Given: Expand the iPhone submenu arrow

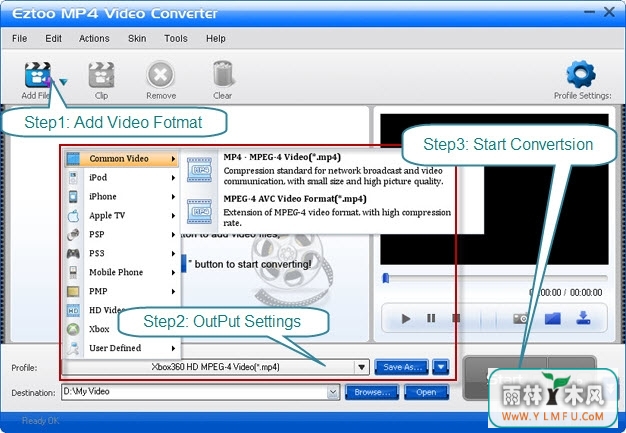Looking at the screenshot, I should tap(173, 196).
